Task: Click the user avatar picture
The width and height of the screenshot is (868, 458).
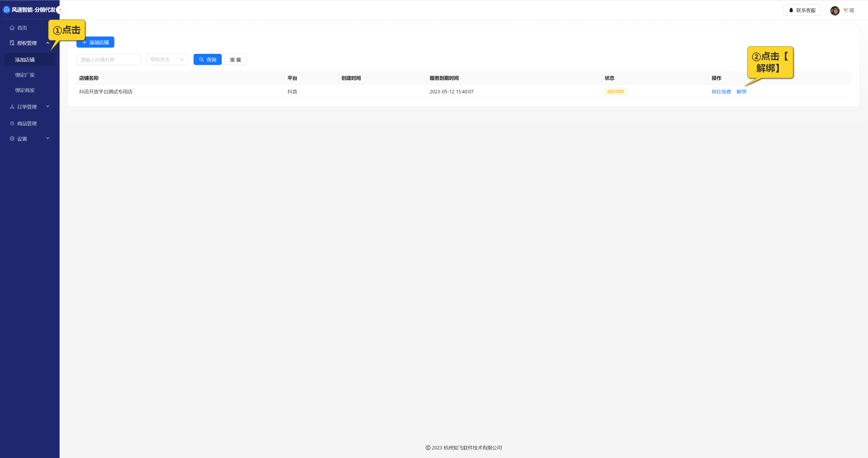Action: 835,10
